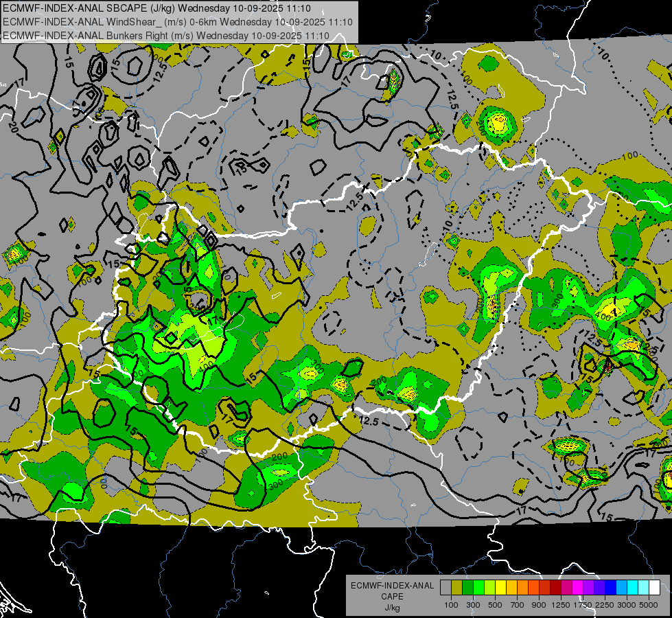Click the legend value 1250

click(561, 605)
